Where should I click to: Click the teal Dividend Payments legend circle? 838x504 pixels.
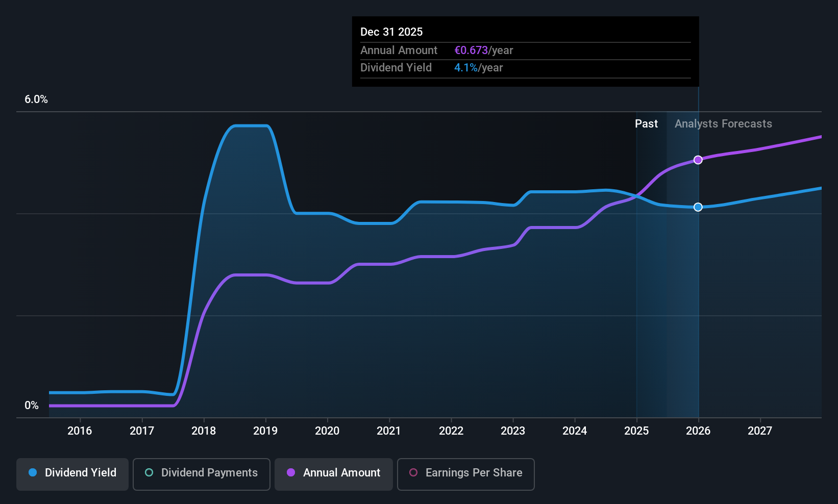click(149, 472)
